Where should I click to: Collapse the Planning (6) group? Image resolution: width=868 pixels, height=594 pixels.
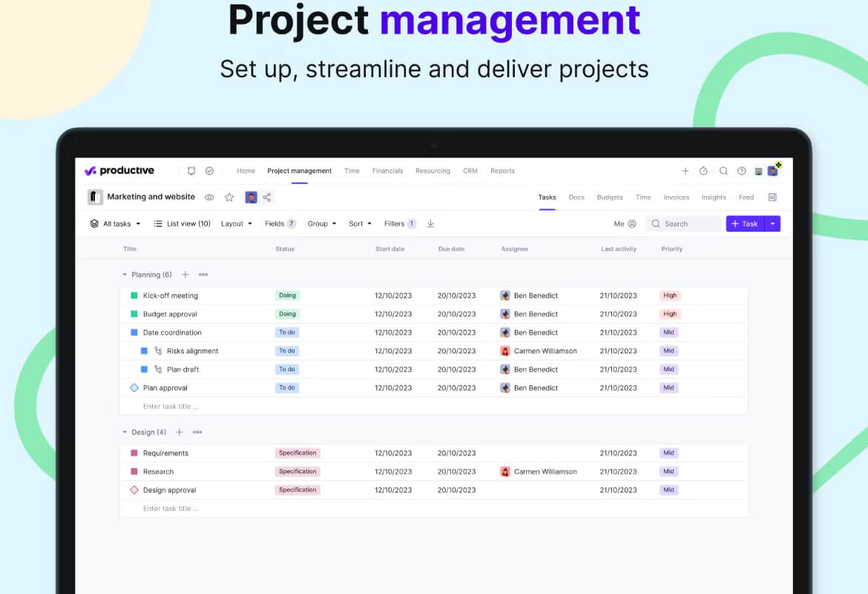(x=125, y=274)
